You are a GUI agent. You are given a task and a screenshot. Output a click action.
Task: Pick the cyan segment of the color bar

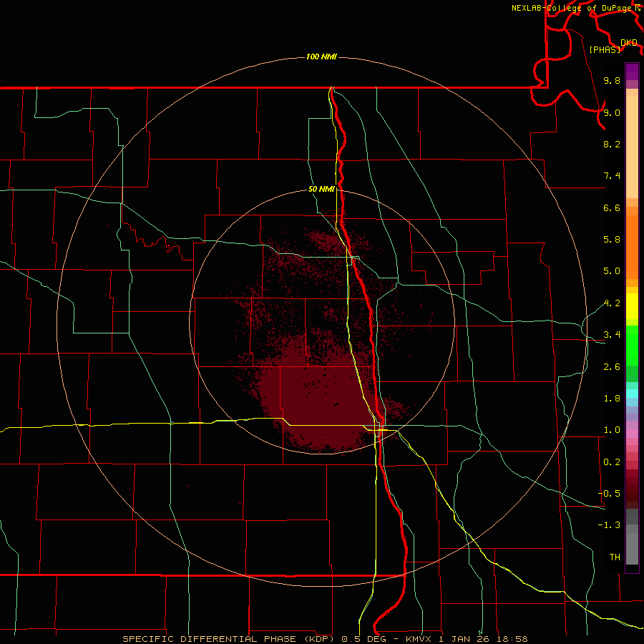pos(632,394)
